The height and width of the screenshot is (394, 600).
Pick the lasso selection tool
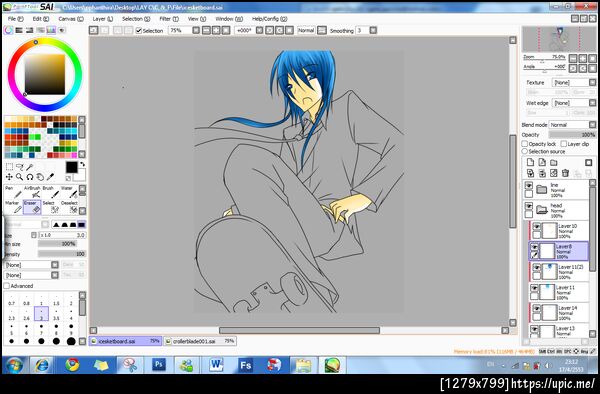tap(20, 167)
